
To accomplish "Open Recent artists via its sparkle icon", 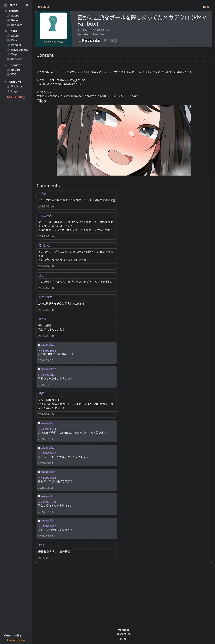I will 9,21.
